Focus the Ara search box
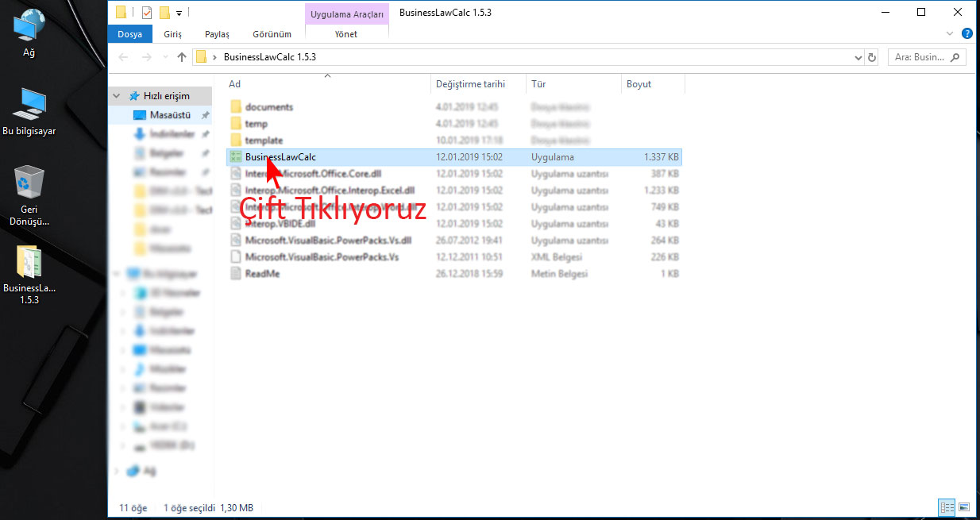Image resolution: width=980 pixels, height=520 pixels. point(925,57)
